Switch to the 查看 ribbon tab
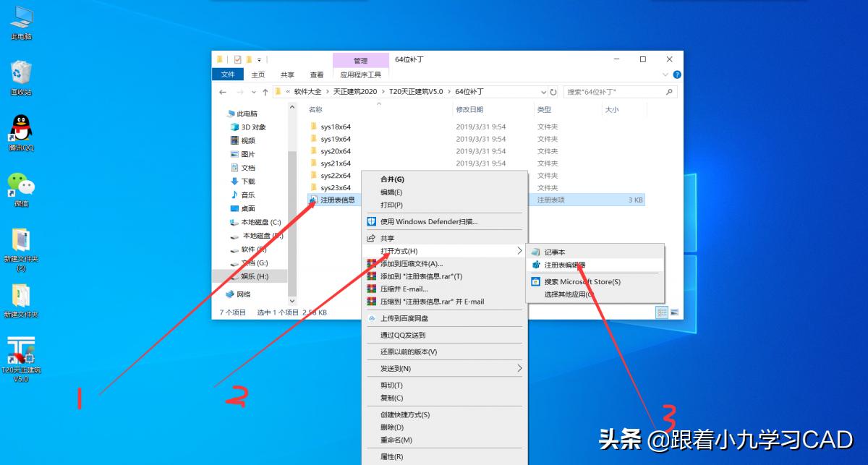This screenshot has width=868, height=465. pos(318,74)
